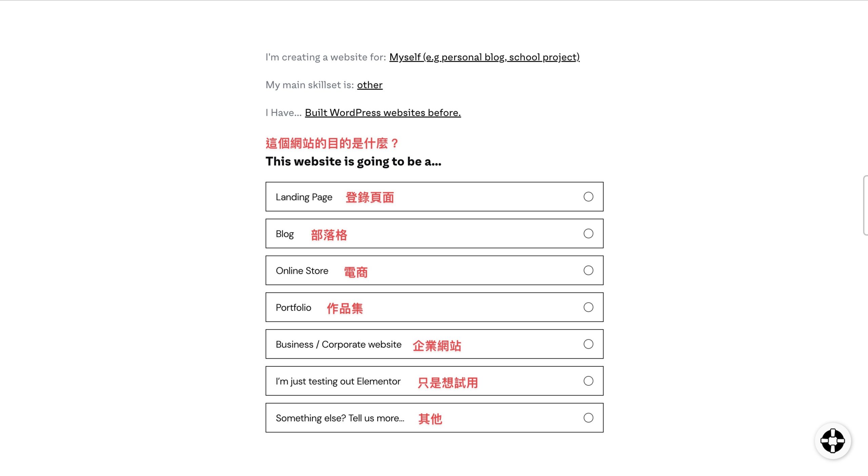Select the Business / Corporate website radio button
Image resolution: width=868 pixels, height=476 pixels.
point(588,344)
